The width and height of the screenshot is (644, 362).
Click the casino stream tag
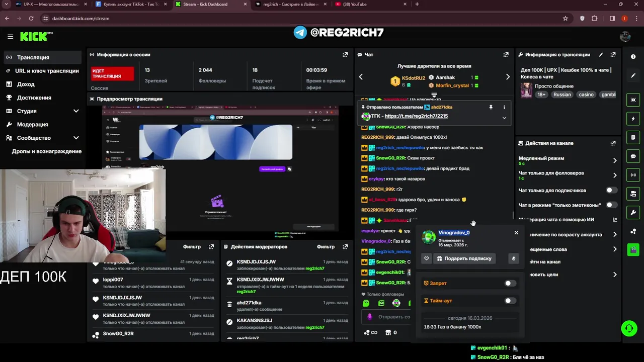[x=586, y=95]
